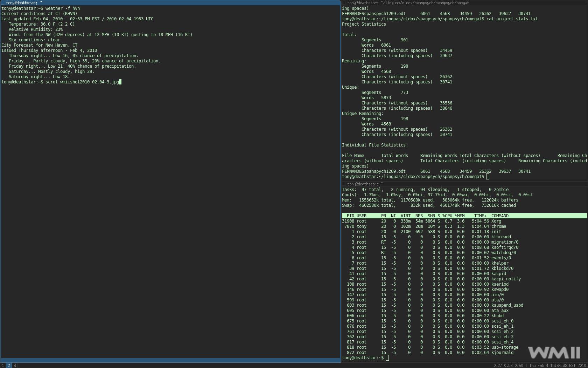Switch to workspace tag 3
The height and width of the screenshot is (368, 588).
[15, 365]
